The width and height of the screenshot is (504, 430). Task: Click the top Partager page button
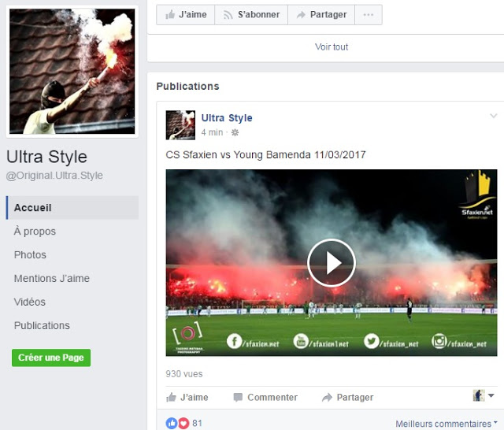click(321, 15)
